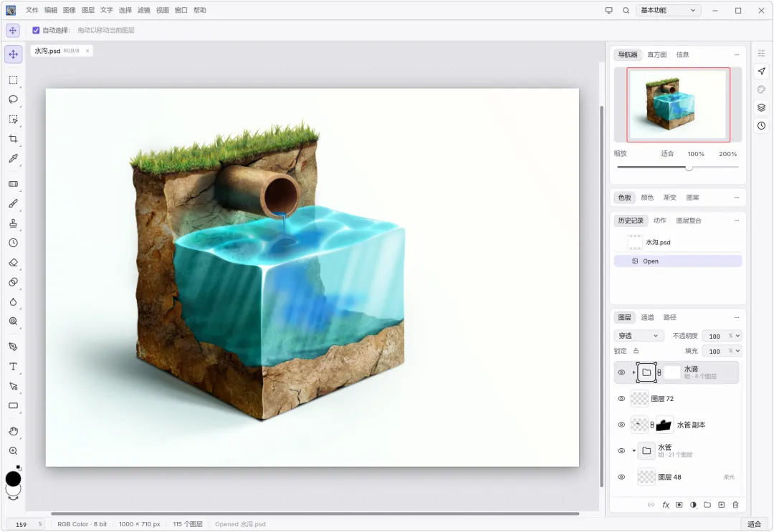Hide the 水管 group

pyautogui.click(x=621, y=450)
